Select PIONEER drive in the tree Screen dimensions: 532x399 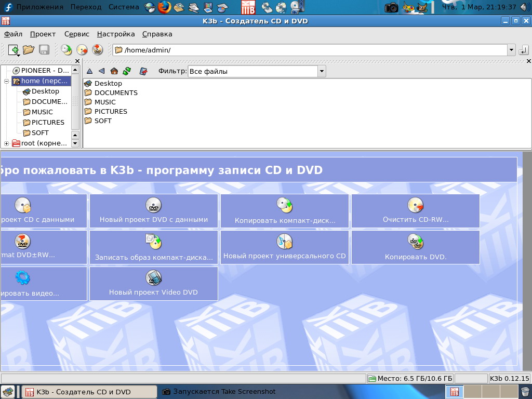coord(41,71)
